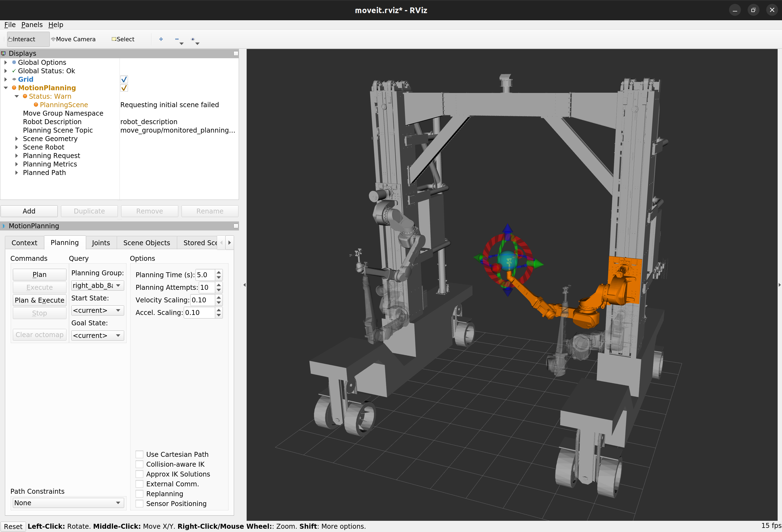Switch to the Joints tab
782x532 pixels.
[101, 242]
